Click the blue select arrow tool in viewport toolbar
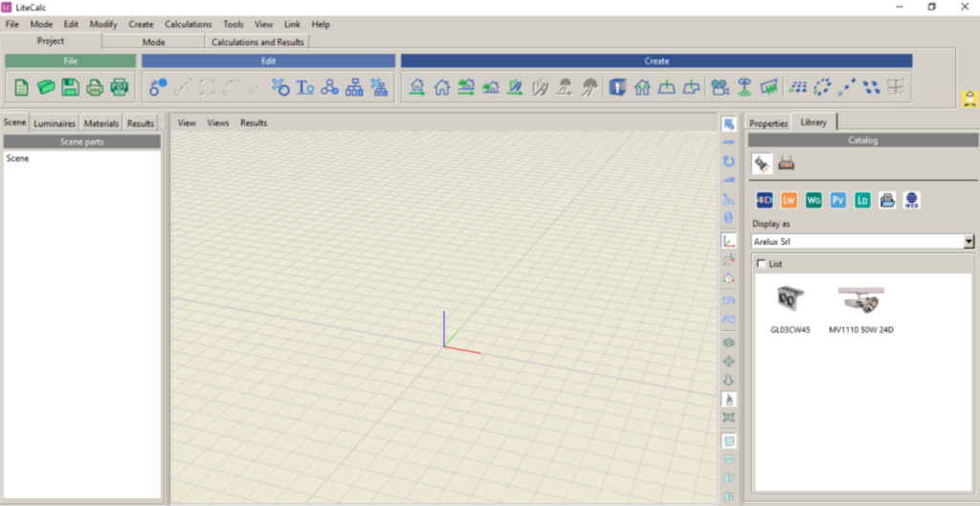 (x=728, y=123)
